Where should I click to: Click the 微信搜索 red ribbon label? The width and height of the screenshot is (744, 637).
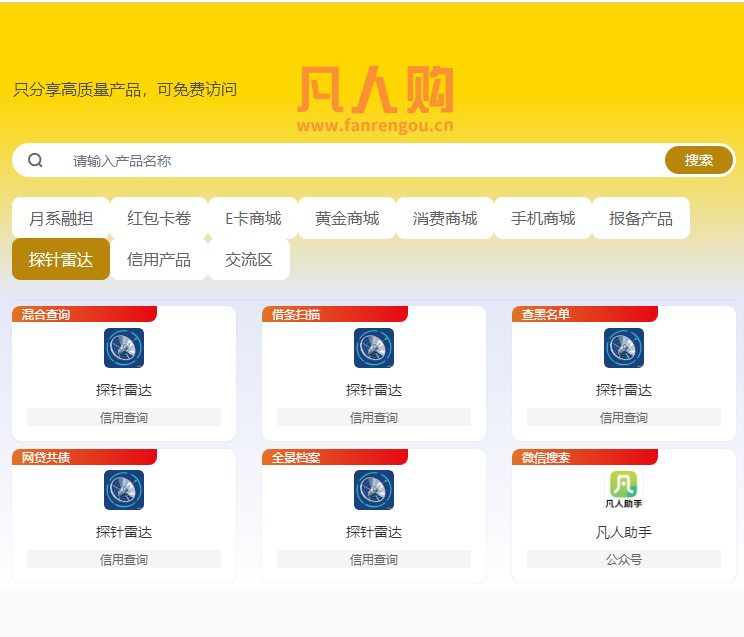(x=585, y=457)
